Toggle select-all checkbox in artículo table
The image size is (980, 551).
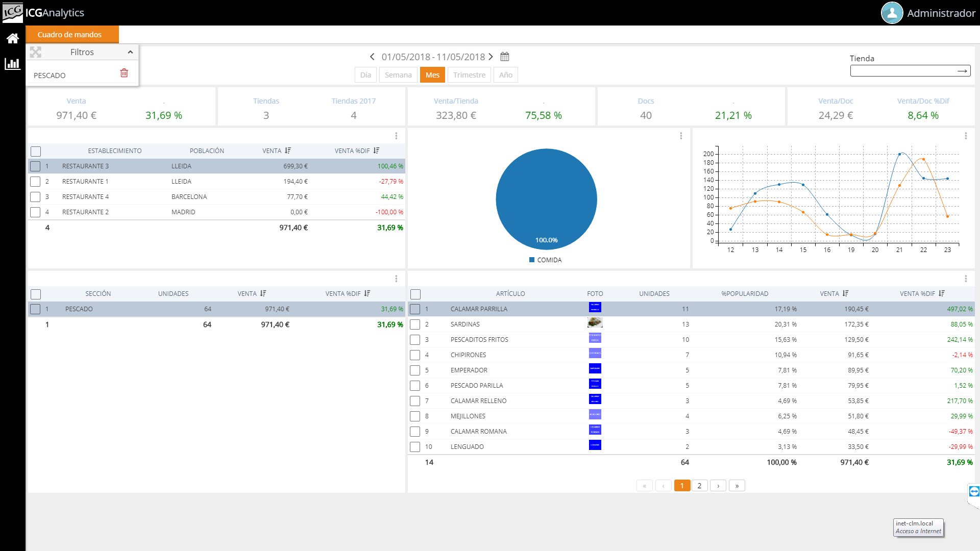(x=415, y=294)
